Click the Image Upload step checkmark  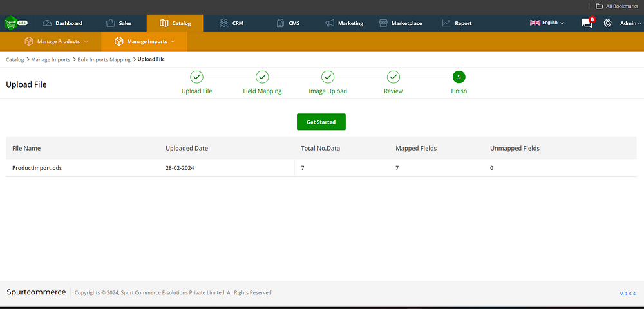[328, 77]
